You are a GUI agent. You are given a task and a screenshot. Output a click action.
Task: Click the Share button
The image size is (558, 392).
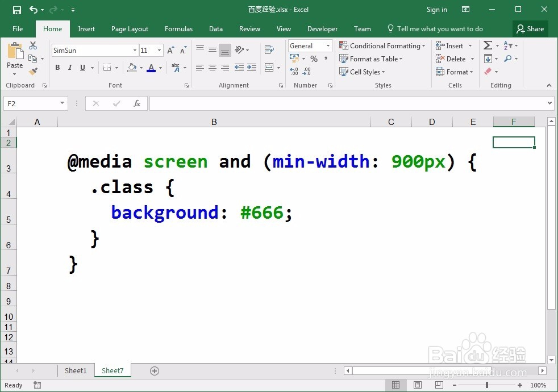tap(530, 29)
